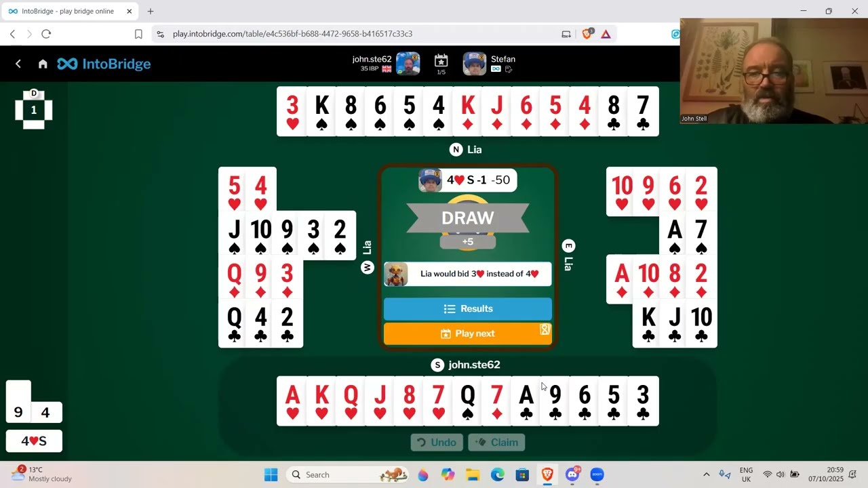Viewport: 868px width, 488px height.
Task: Select the Ace of clubs in South hand
Action: (x=526, y=401)
